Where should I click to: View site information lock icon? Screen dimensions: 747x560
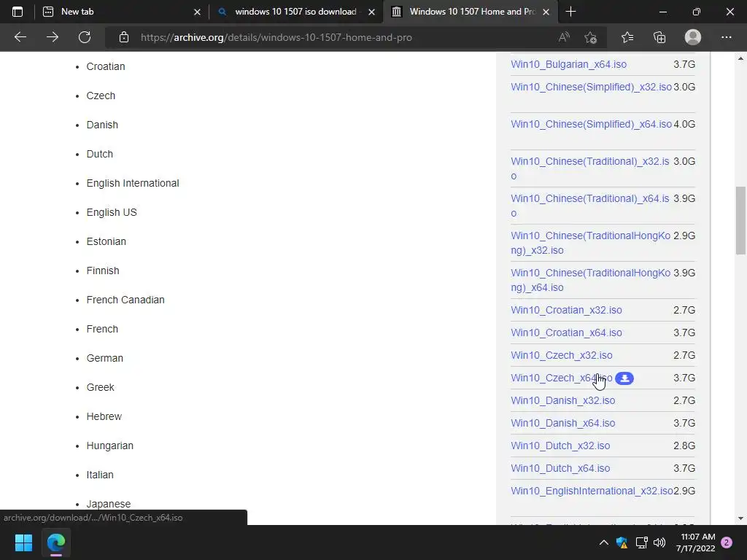point(124,37)
